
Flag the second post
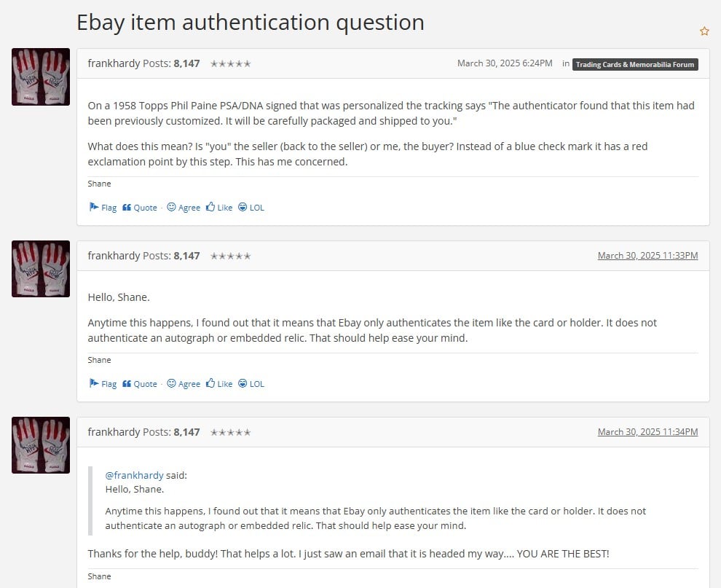(103, 383)
